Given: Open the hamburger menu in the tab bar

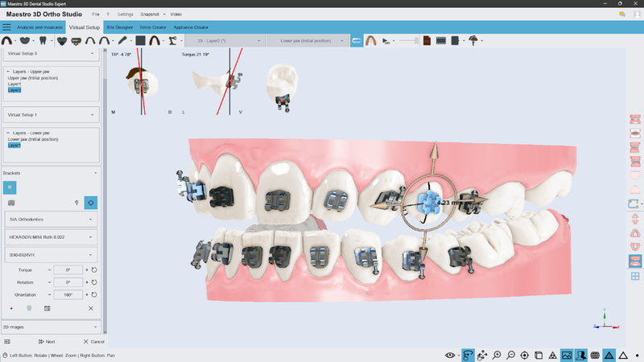Looking at the screenshot, I should tap(7, 27).
